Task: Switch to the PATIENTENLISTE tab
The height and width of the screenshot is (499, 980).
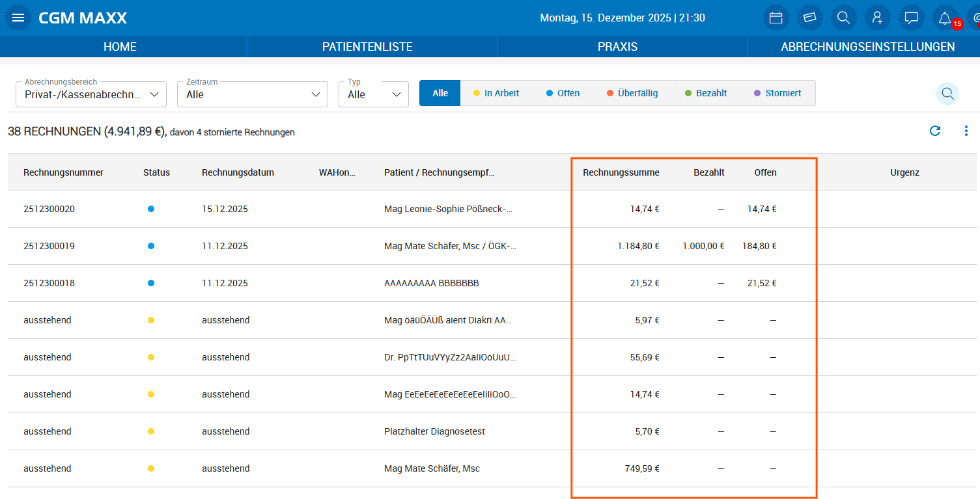Action: (367, 47)
